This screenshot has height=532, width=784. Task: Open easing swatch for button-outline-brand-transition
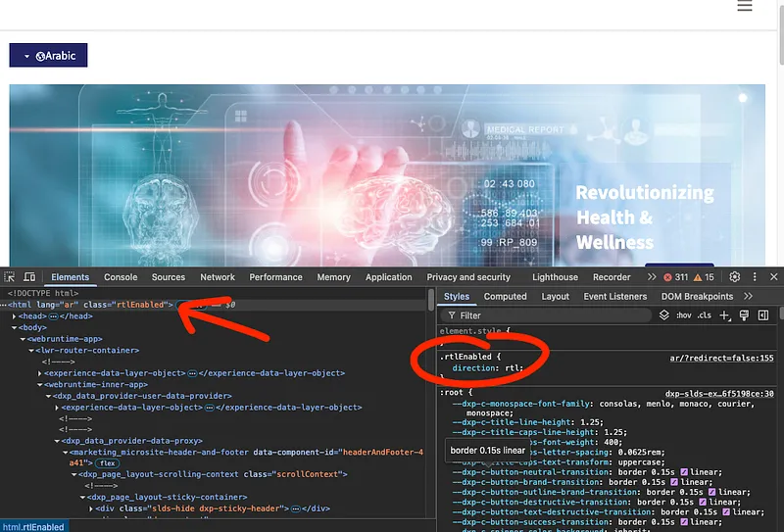(x=711, y=492)
